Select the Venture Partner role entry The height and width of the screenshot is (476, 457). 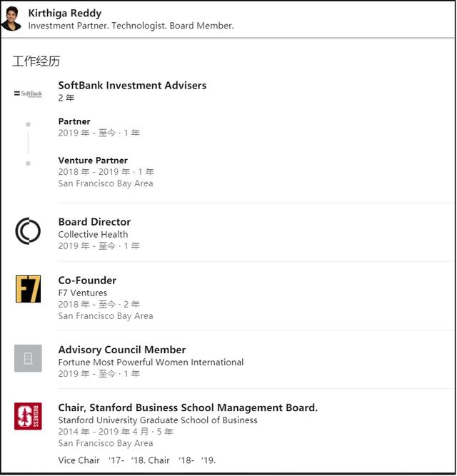pos(93,161)
